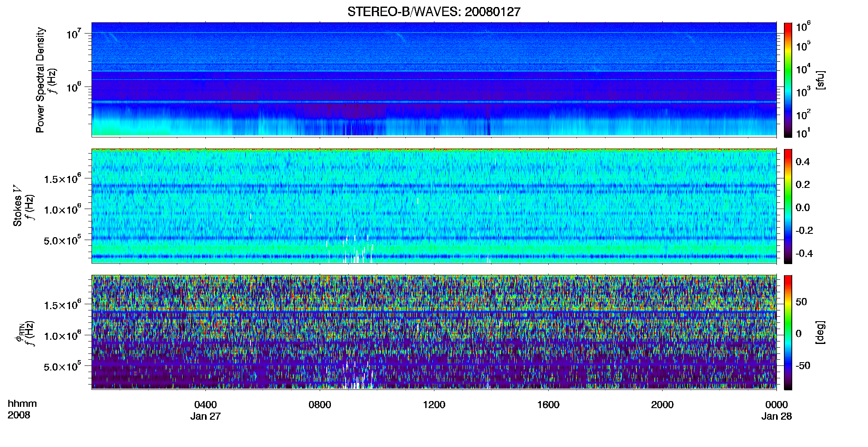Select the 1600 time tick label
This screenshot has height=447, width=868.
click(x=548, y=405)
